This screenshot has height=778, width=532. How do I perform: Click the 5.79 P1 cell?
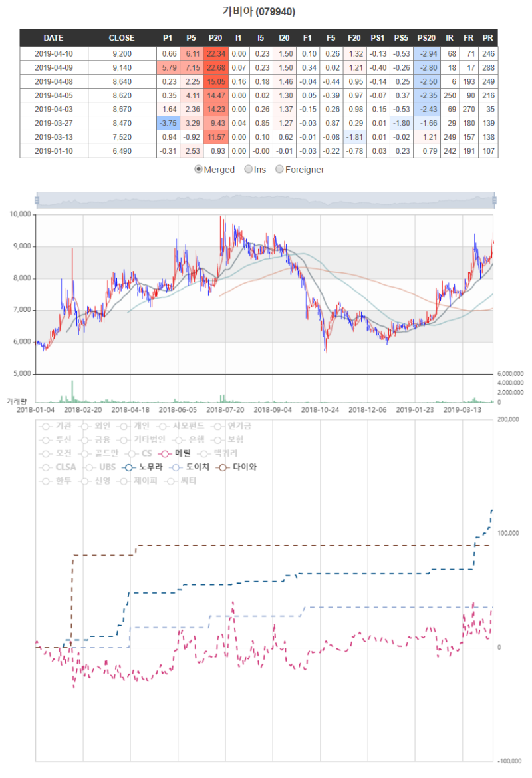(168, 67)
